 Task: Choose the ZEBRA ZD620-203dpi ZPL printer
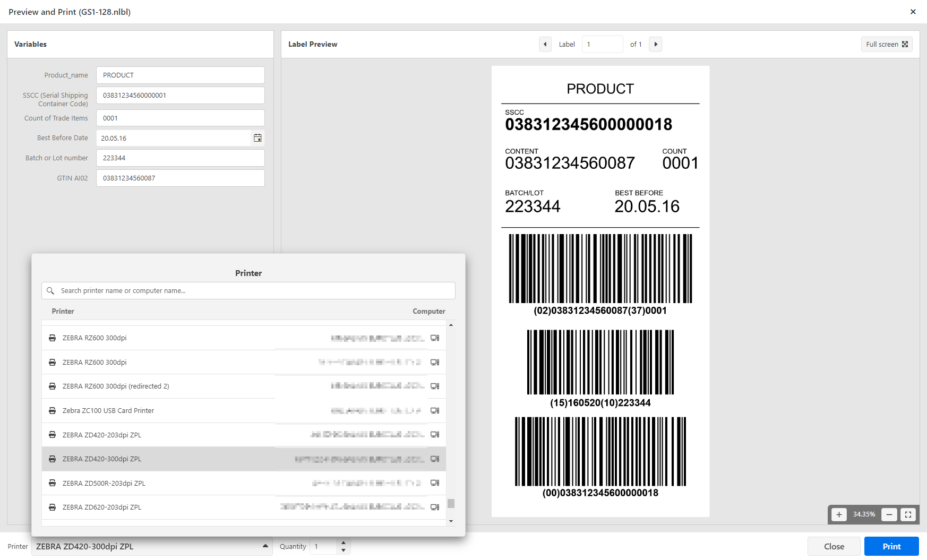tap(102, 507)
